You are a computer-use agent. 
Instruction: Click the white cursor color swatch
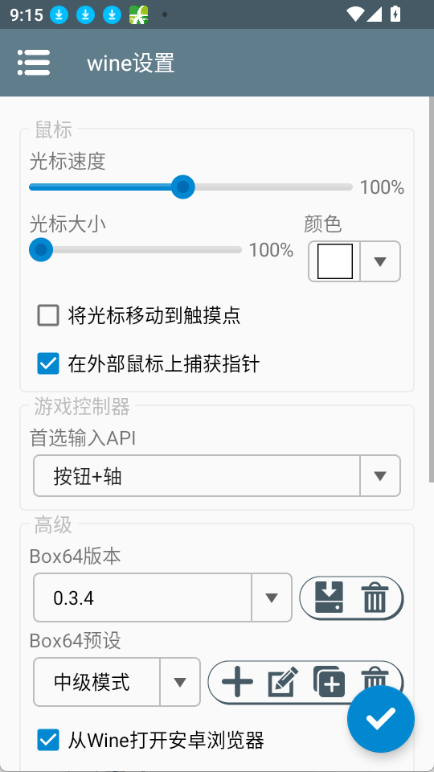pos(335,261)
